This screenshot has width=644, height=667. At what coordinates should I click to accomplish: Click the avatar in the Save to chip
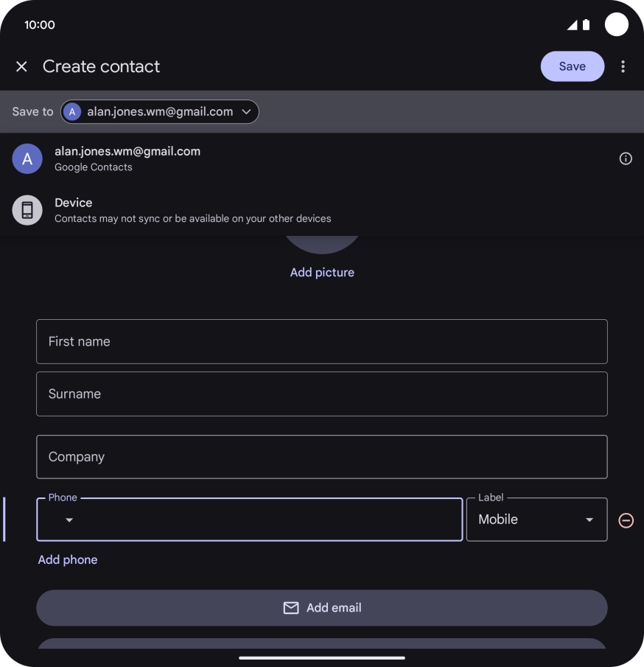71,111
